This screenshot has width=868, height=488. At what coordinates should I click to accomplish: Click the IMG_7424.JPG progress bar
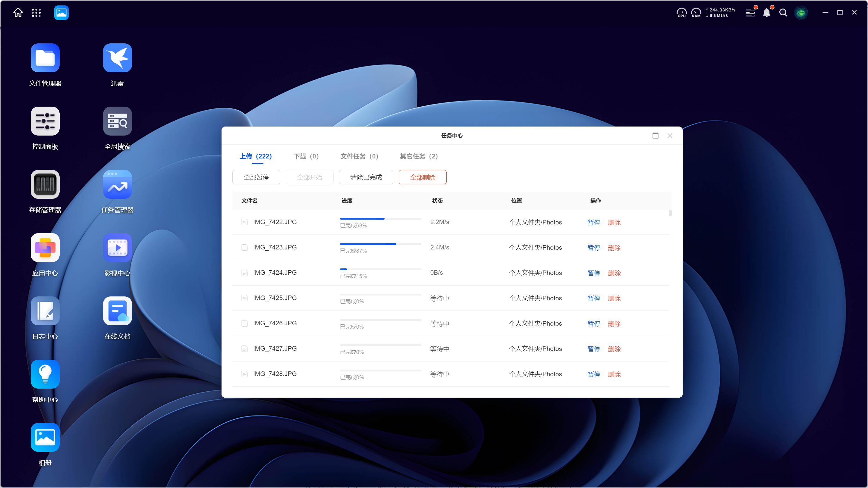[x=380, y=269]
